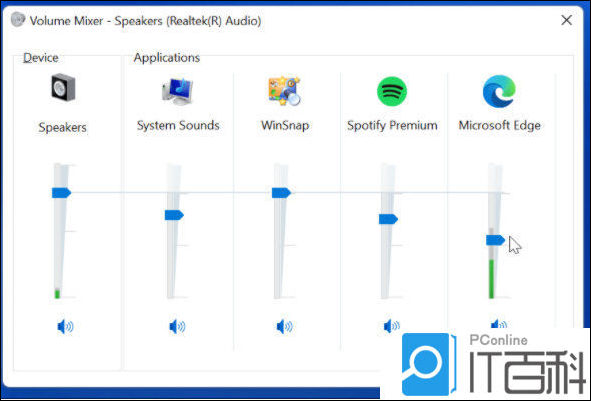Click the Speakers device icon
The width and height of the screenshot is (591, 401).
tap(63, 88)
